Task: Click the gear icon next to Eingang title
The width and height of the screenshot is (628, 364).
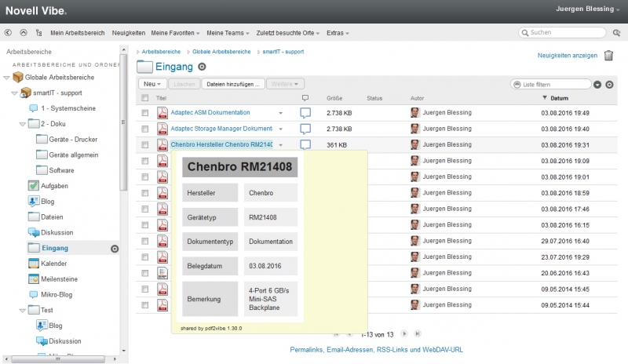Action: (x=203, y=67)
